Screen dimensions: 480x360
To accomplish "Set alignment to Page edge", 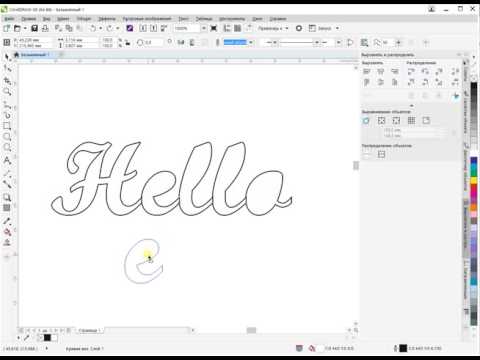I will 381,121.
